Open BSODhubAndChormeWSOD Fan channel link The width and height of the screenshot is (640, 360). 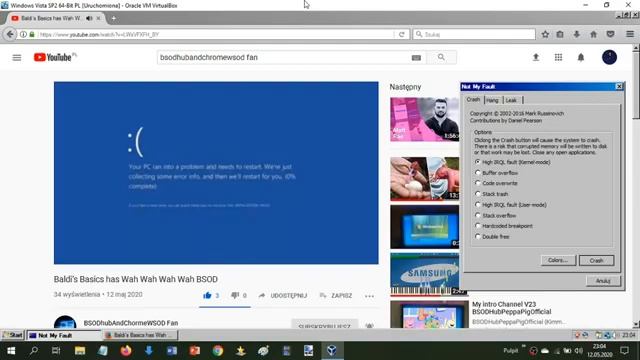point(131,323)
